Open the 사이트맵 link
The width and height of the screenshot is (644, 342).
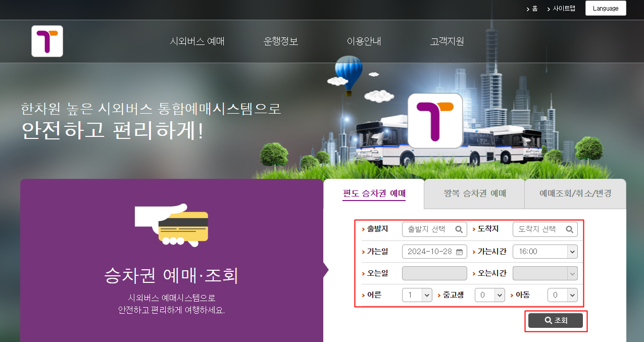click(x=564, y=9)
